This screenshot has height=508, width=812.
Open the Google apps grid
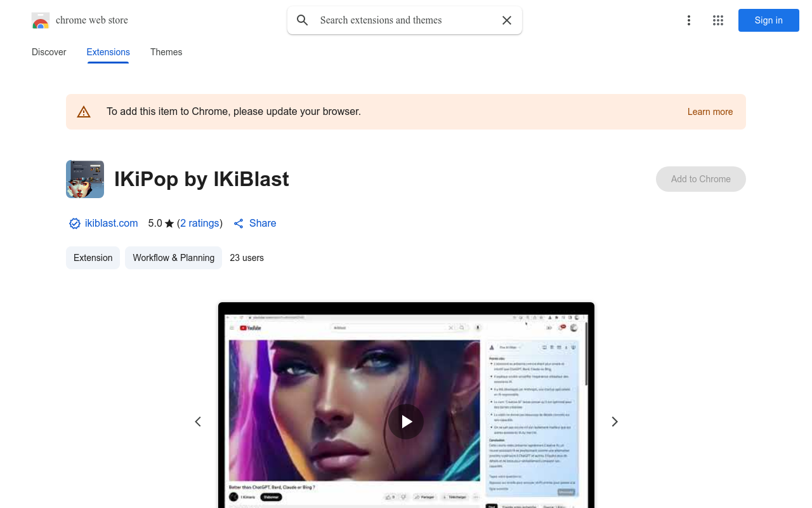pos(718,20)
